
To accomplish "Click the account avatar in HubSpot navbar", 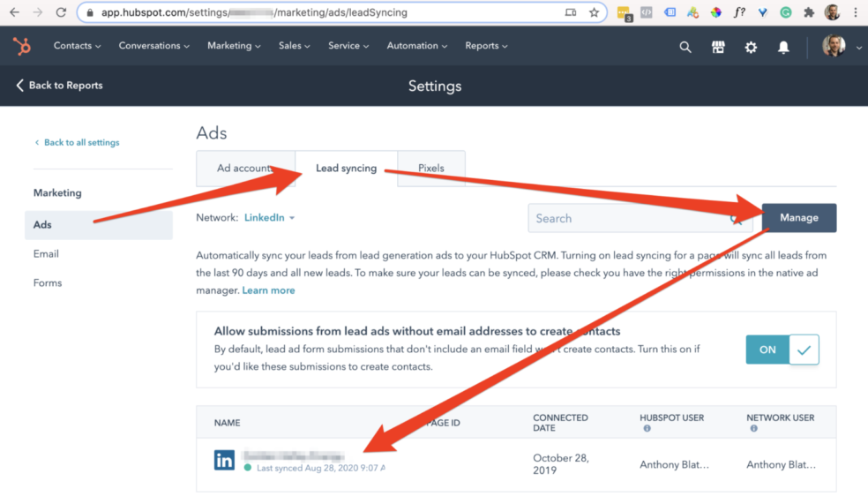I will pos(833,46).
